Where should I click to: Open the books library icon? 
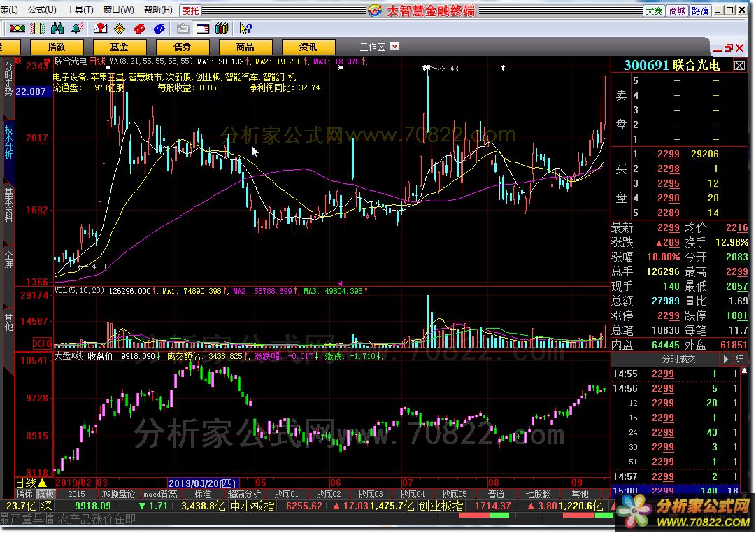(x=222, y=29)
